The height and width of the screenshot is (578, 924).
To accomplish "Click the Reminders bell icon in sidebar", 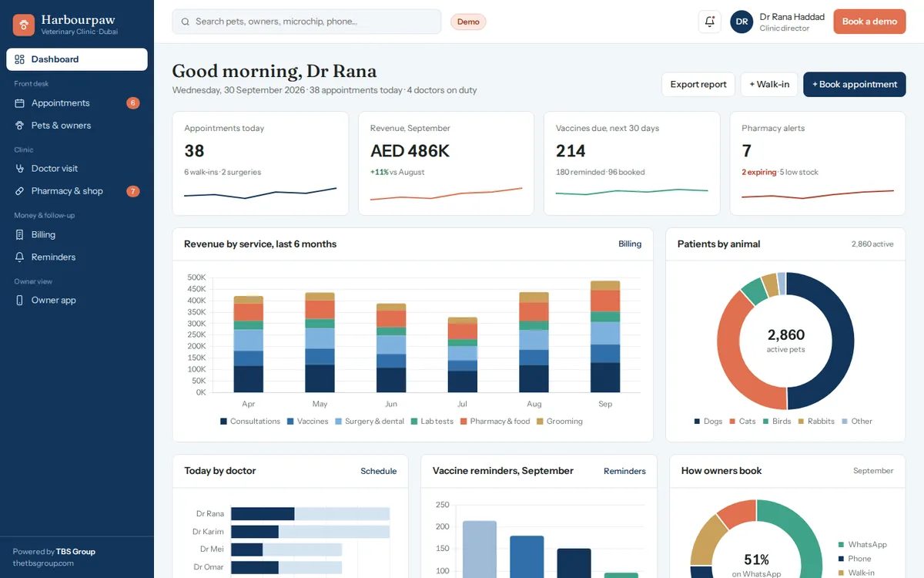I will (x=20, y=257).
